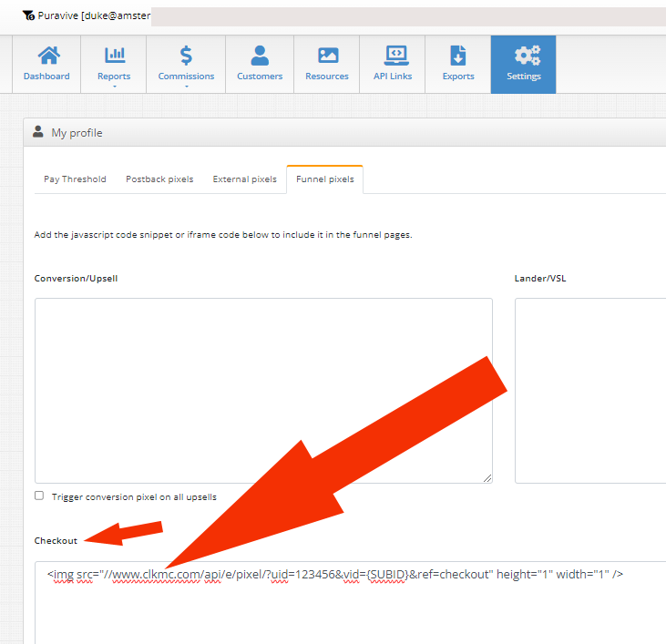
Task: Open the Reports bar chart icon
Action: 115,56
